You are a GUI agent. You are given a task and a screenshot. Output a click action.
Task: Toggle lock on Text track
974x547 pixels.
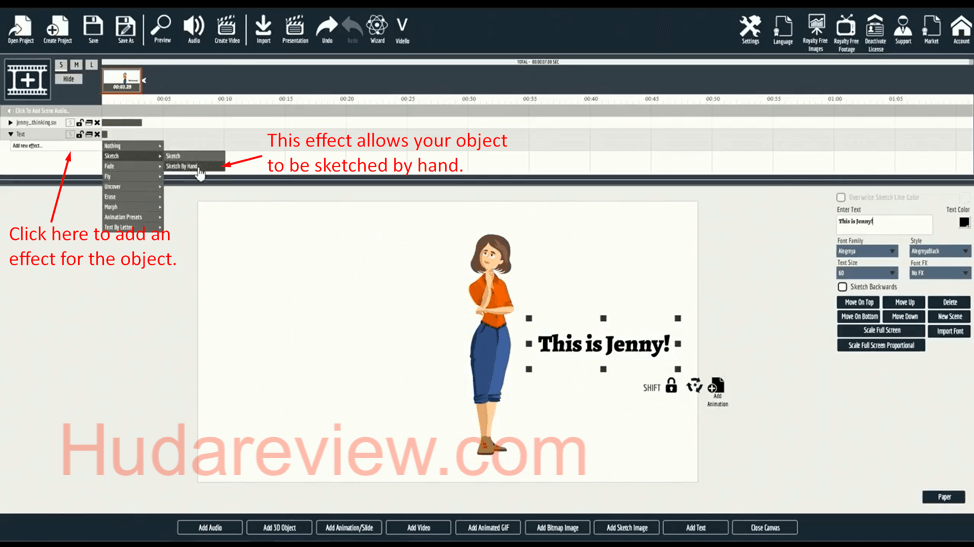click(80, 134)
